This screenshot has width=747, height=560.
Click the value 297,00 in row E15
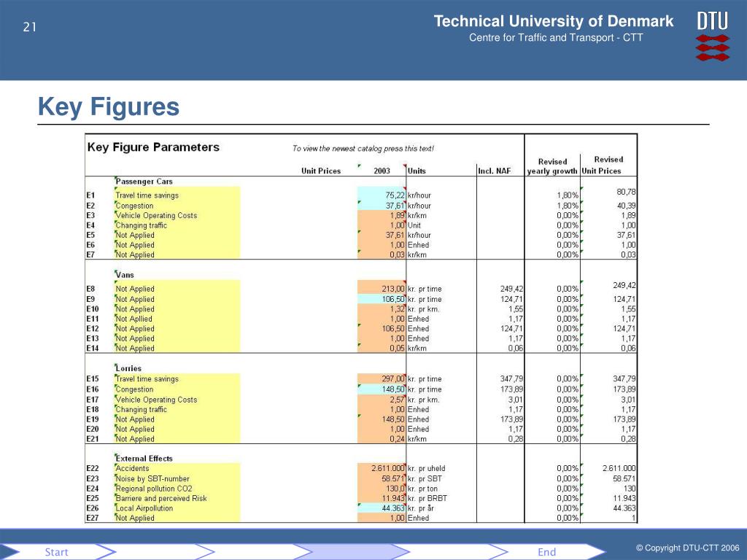[393, 379]
